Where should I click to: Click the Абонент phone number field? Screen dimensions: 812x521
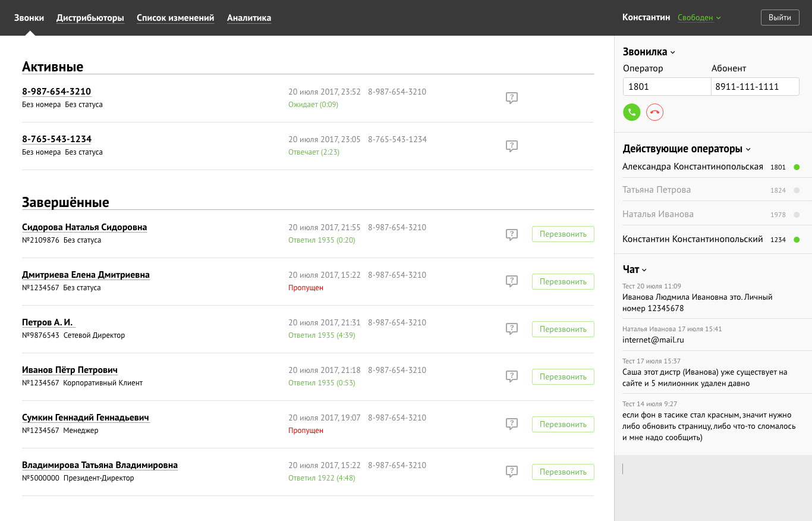coord(755,87)
